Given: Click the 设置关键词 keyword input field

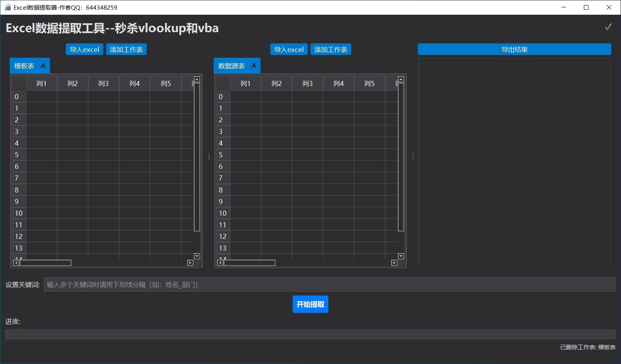Looking at the screenshot, I should tap(329, 285).
